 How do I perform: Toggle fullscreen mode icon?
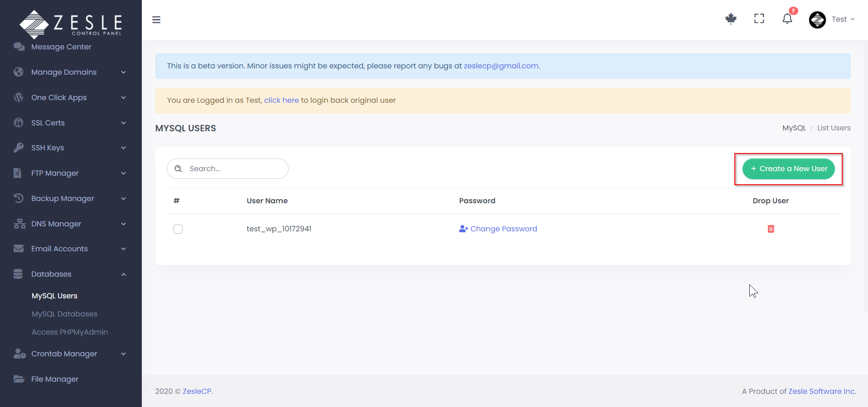click(x=759, y=19)
